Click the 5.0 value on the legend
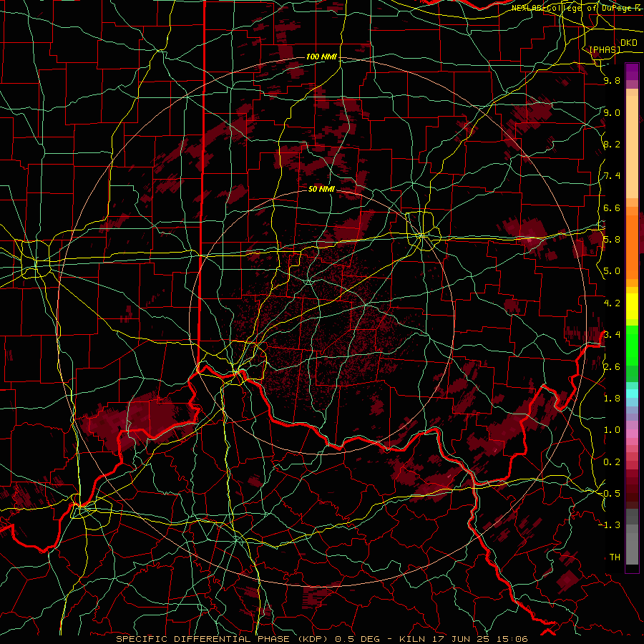Image resolution: width=644 pixels, height=644 pixels. point(612,271)
